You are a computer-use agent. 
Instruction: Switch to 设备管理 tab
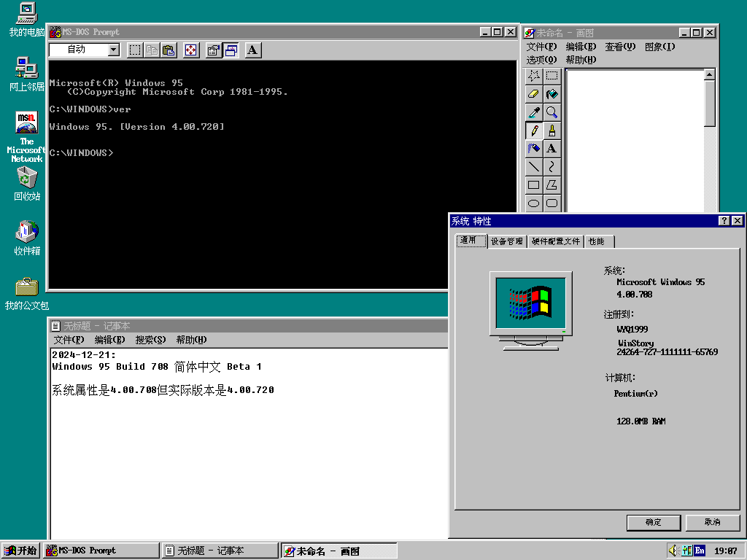(x=507, y=241)
